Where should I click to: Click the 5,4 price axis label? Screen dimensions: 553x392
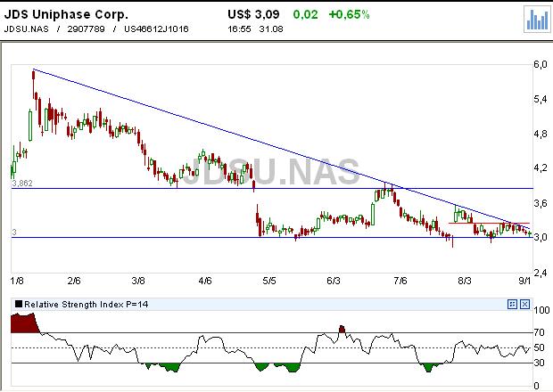click(541, 99)
